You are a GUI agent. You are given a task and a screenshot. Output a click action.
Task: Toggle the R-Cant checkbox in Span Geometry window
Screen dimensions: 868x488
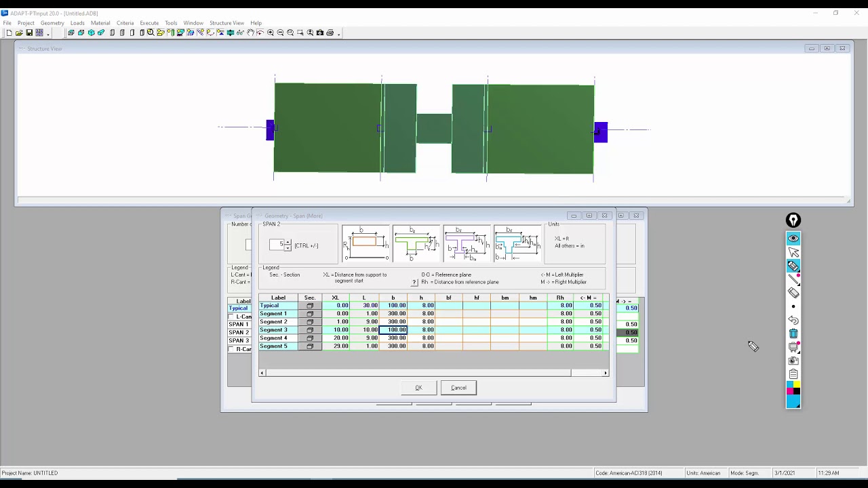click(231, 349)
